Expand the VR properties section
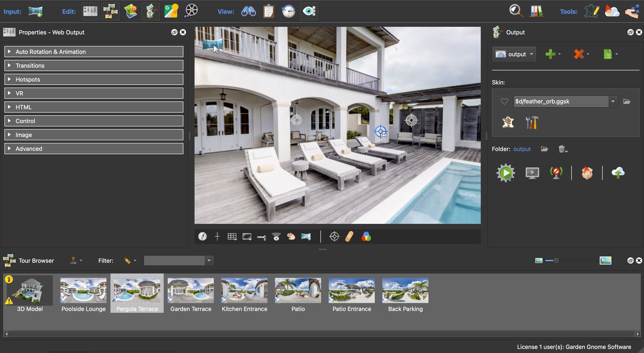644x353 pixels. pos(94,93)
